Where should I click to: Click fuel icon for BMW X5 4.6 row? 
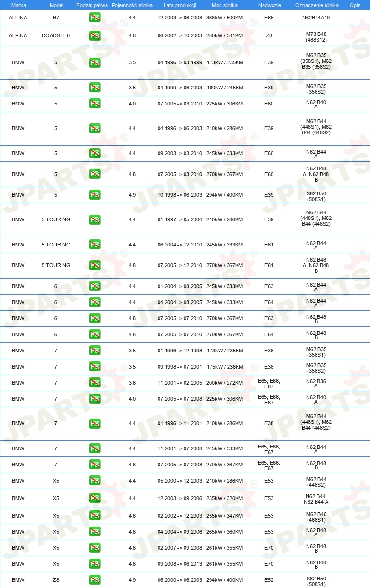[95, 516]
